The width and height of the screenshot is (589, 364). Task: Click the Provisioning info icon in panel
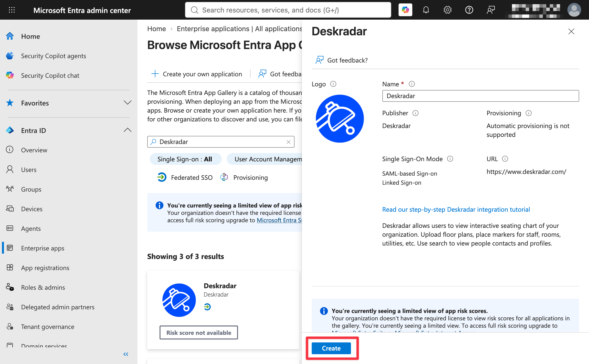coord(528,113)
